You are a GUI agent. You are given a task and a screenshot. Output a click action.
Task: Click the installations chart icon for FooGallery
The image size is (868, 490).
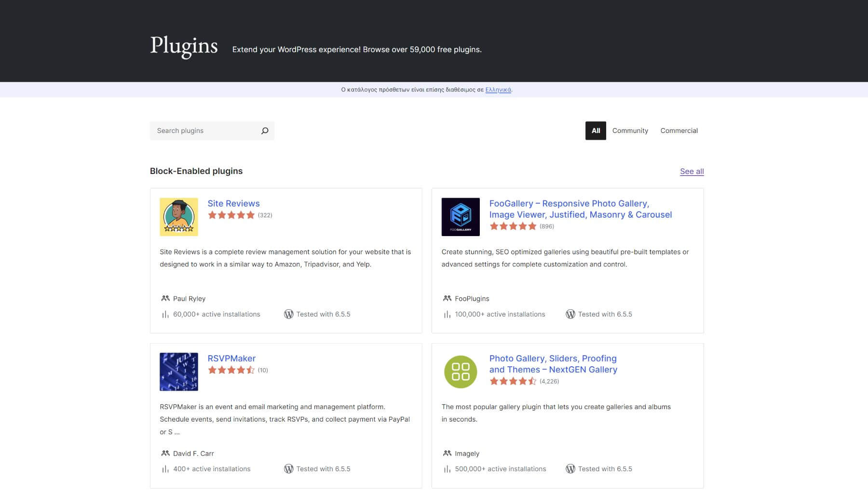point(446,314)
